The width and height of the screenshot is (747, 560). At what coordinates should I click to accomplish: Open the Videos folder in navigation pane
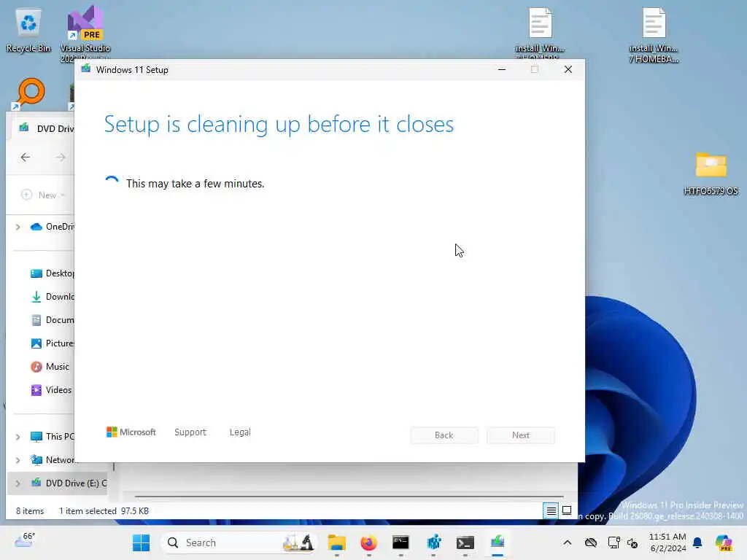(51, 390)
